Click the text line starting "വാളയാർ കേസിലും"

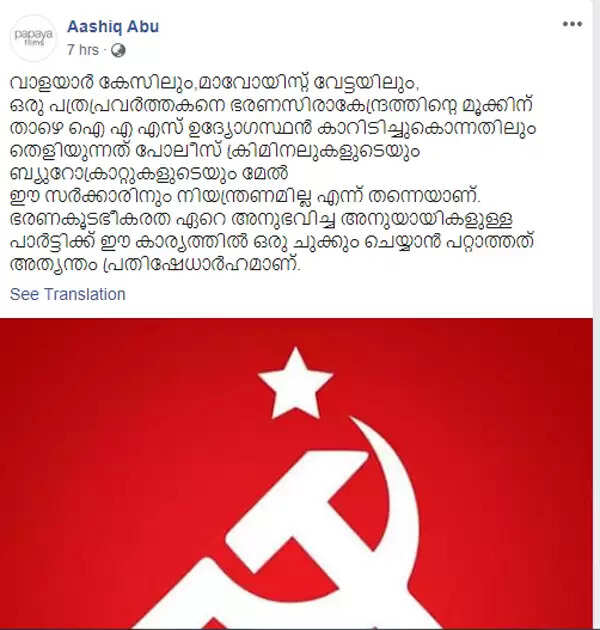[214, 83]
